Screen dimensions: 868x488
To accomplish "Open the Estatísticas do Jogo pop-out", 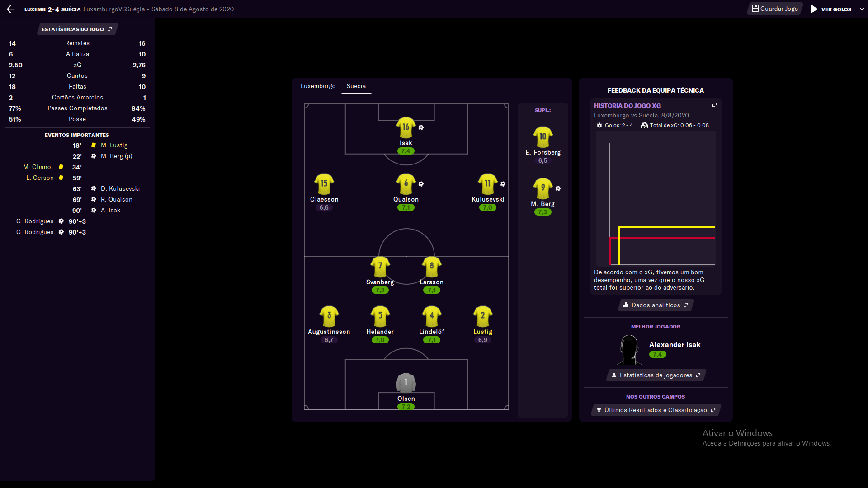I will pyautogui.click(x=77, y=29).
